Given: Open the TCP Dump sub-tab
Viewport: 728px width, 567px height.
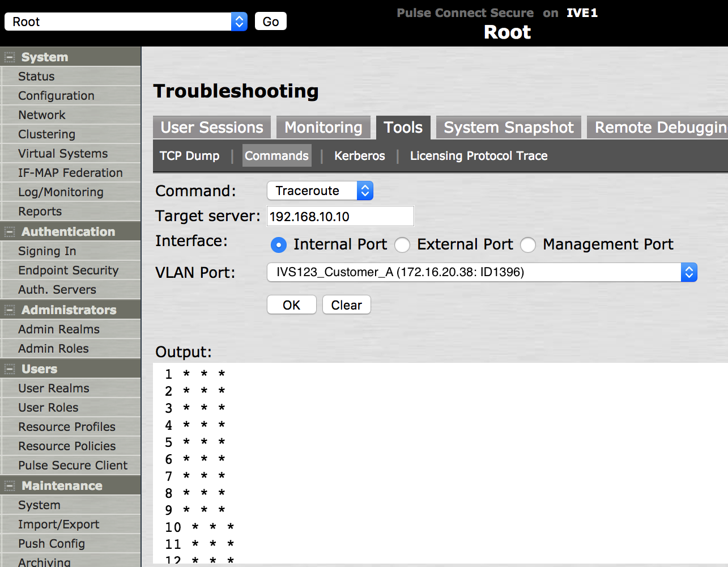Looking at the screenshot, I should 189,156.
